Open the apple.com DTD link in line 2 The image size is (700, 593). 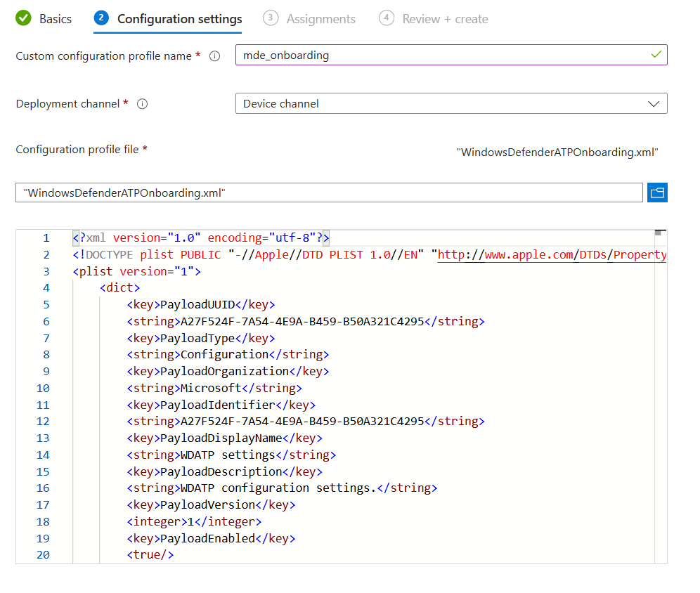point(552,254)
